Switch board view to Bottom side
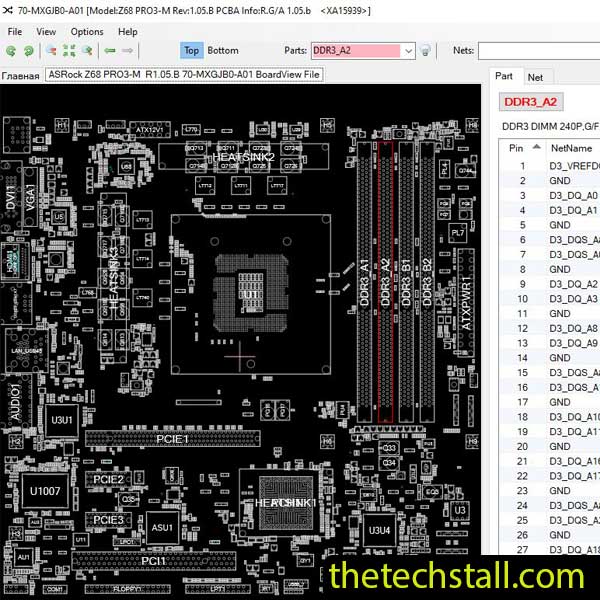This screenshot has width=600, height=600. 223,50
